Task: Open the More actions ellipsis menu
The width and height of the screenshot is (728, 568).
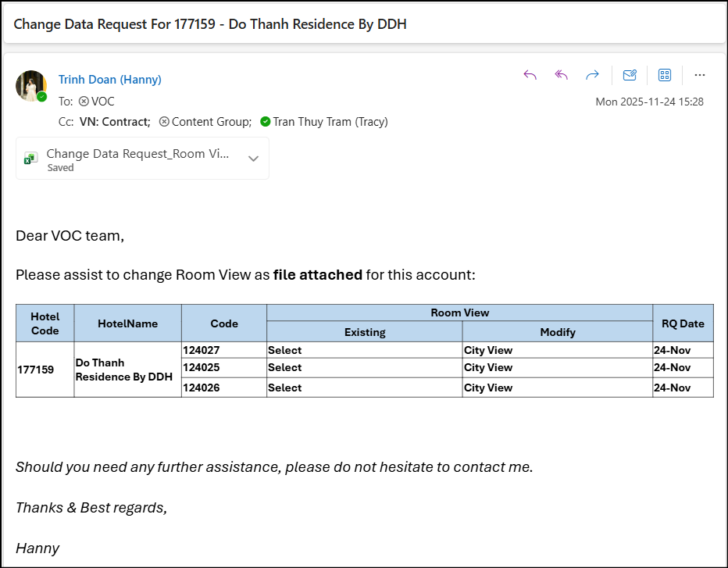Action: (x=700, y=75)
